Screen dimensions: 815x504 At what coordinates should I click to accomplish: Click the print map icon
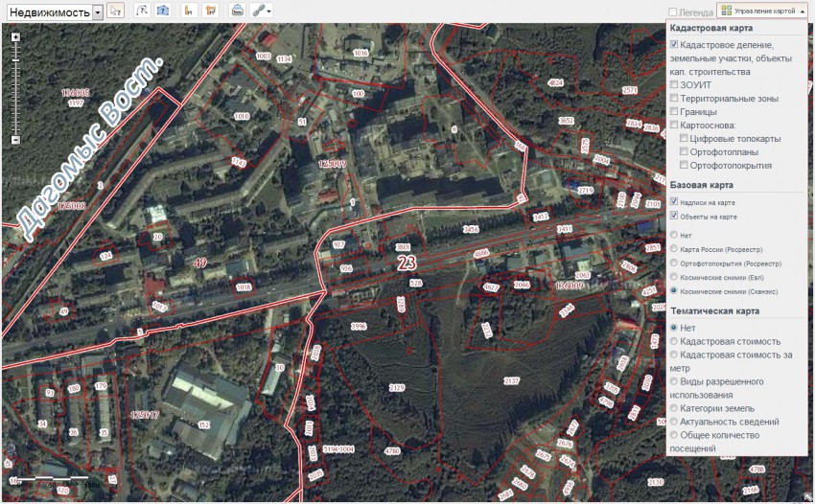pyautogui.click(x=237, y=11)
